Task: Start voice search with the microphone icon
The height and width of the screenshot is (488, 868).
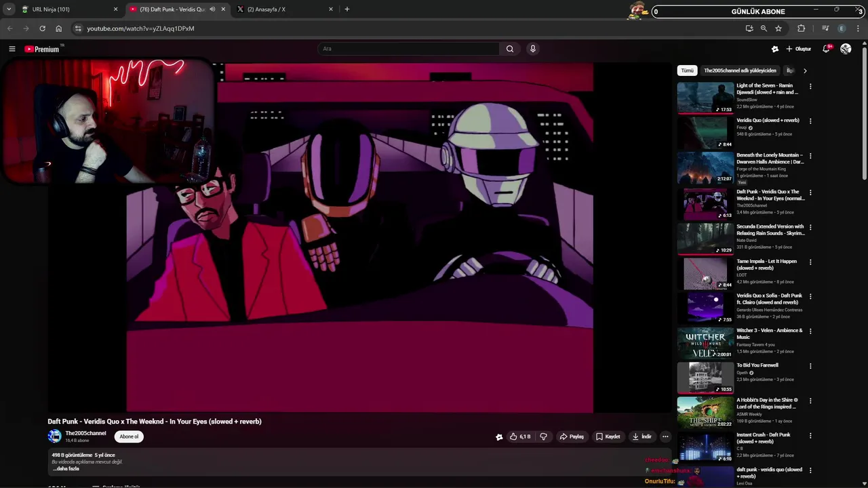Action: click(533, 49)
